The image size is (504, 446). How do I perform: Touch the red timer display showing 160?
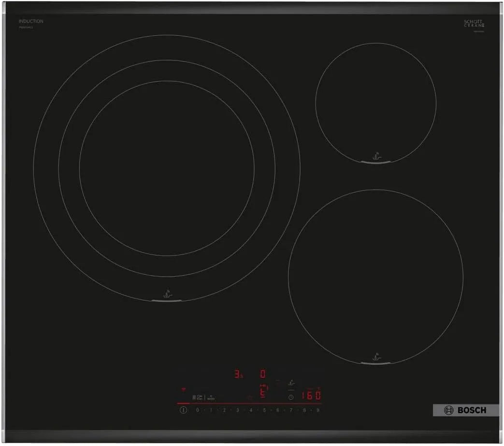pyautogui.click(x=311, y=395)
